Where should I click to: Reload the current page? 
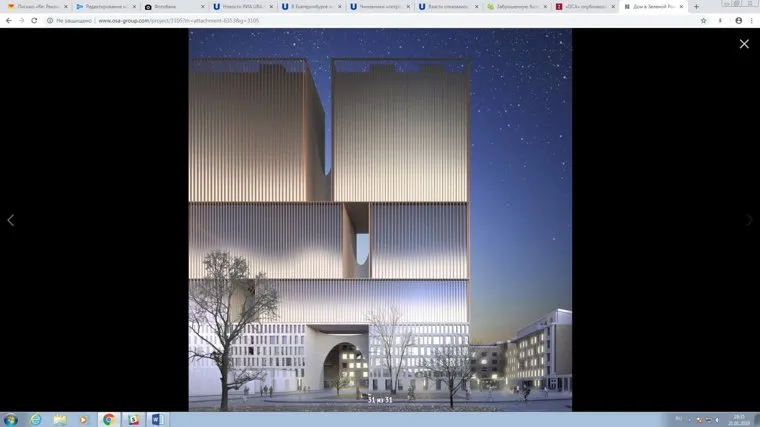click(x=34, y=20)
